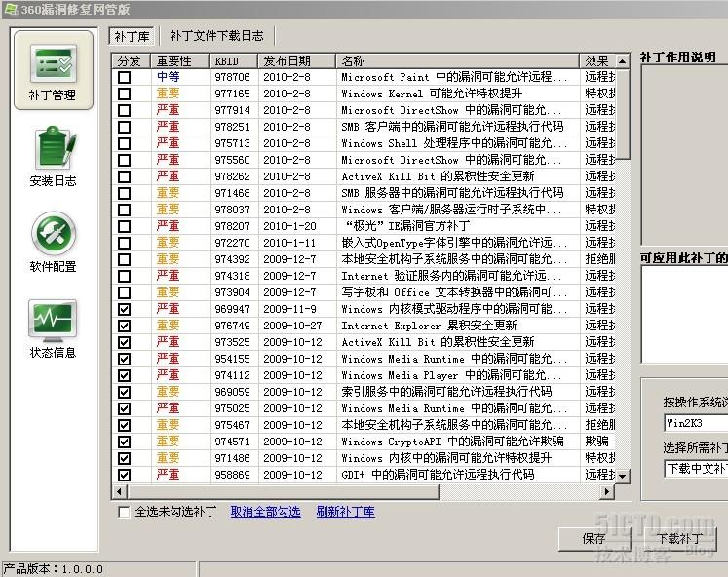This screenshot has width=728, height=577.
Task: Click the 产品版本 status bar text
Action: tap(53, 569)
